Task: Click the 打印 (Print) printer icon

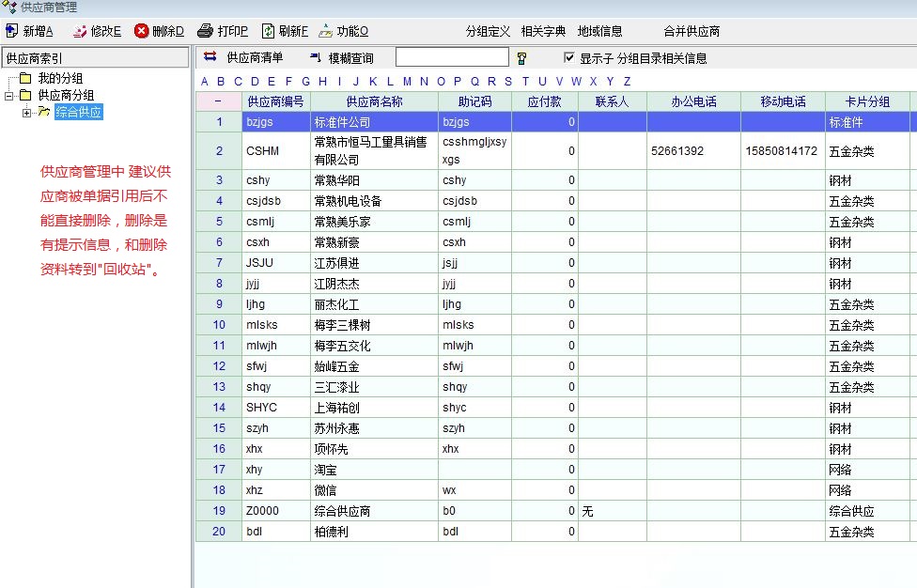Action: click(206, 31)
